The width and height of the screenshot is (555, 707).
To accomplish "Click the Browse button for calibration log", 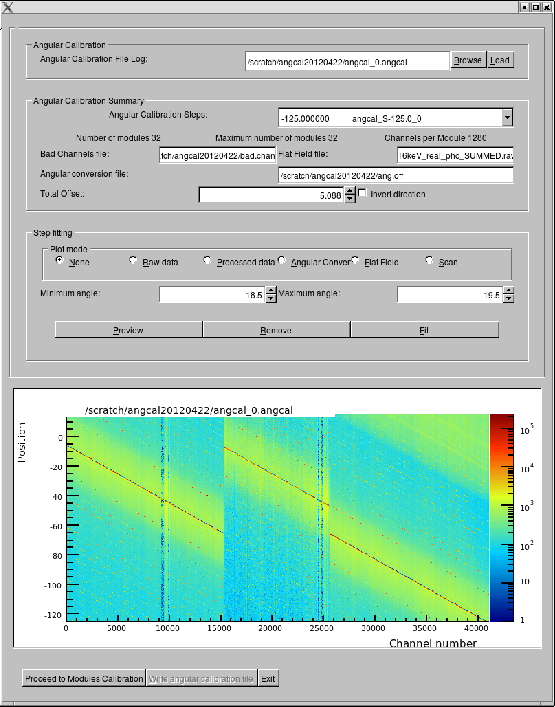I will tap(468, 60).
